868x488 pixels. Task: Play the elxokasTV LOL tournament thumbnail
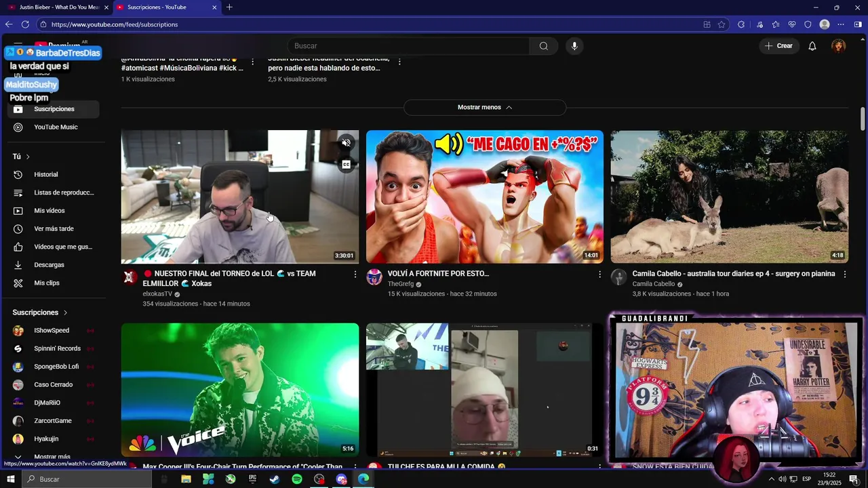[x=240, y=197]
